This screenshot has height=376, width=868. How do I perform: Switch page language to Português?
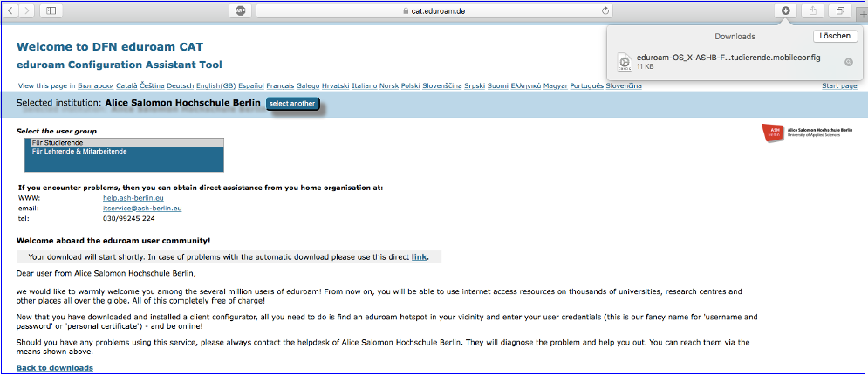[x=586, y=85]
